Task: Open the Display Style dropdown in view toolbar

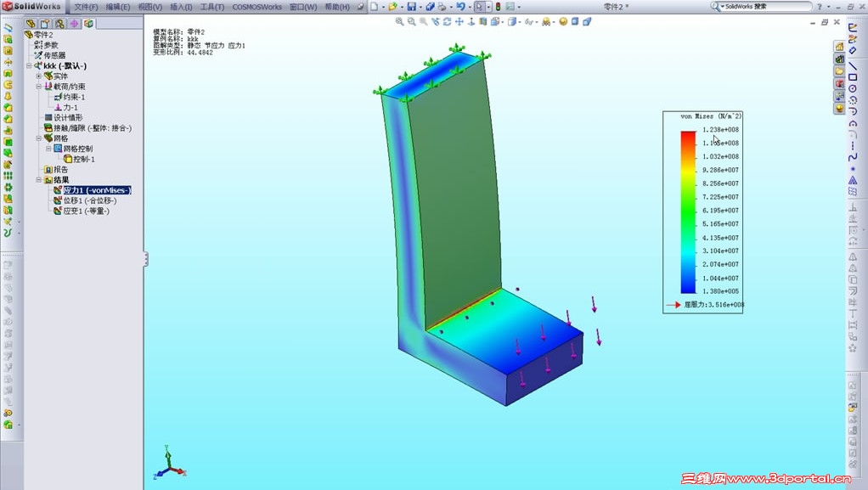Action: pyautogui.click(x=519, y=22)
